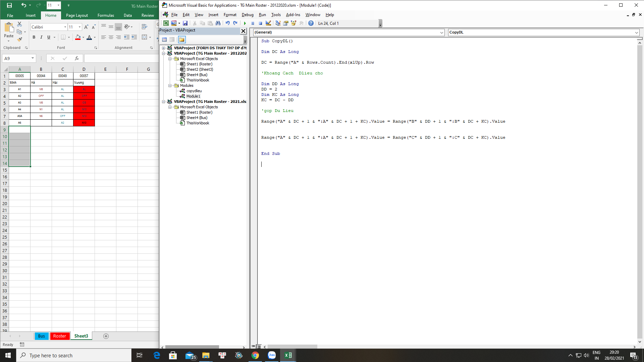Screen dimensions: 644x362
Task: Click the Reset (stop) button in VBA toolbar
Action: click(260, 23)
